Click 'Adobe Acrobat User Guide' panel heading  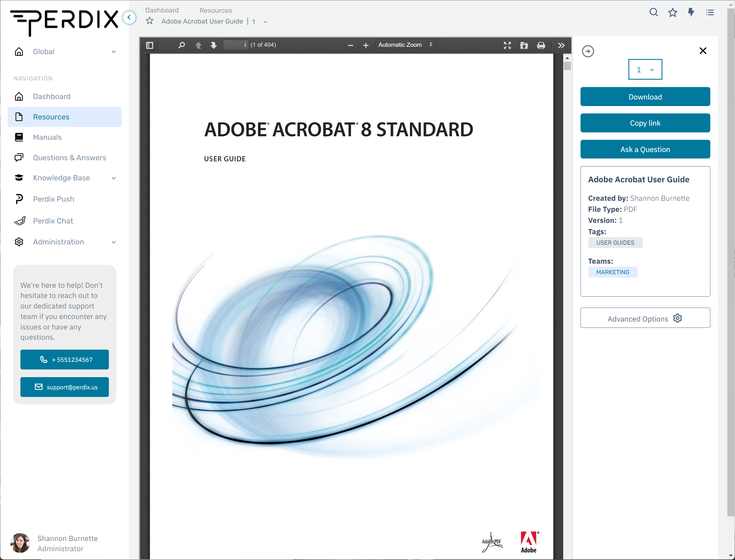tap(639, 179)
